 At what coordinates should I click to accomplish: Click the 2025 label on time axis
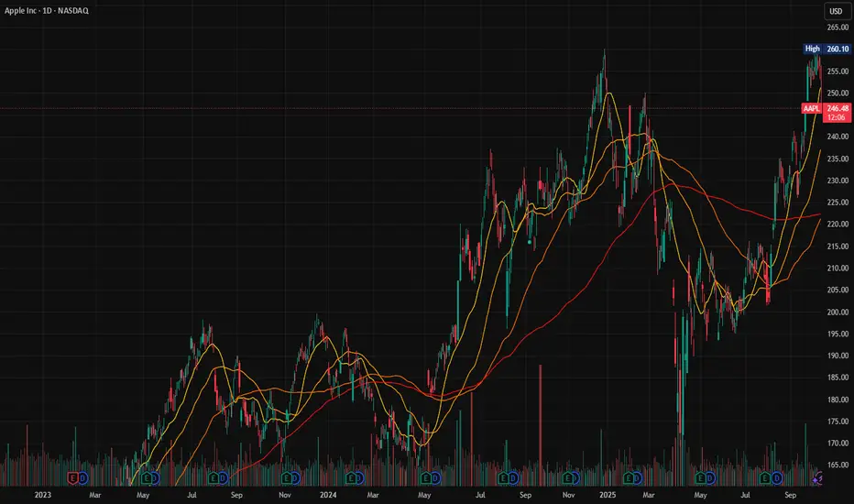pyautogui.click(x=608, y=495)
